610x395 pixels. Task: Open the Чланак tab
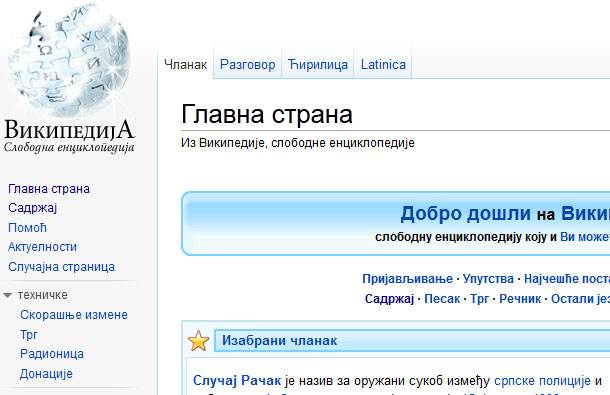(186, 65)
